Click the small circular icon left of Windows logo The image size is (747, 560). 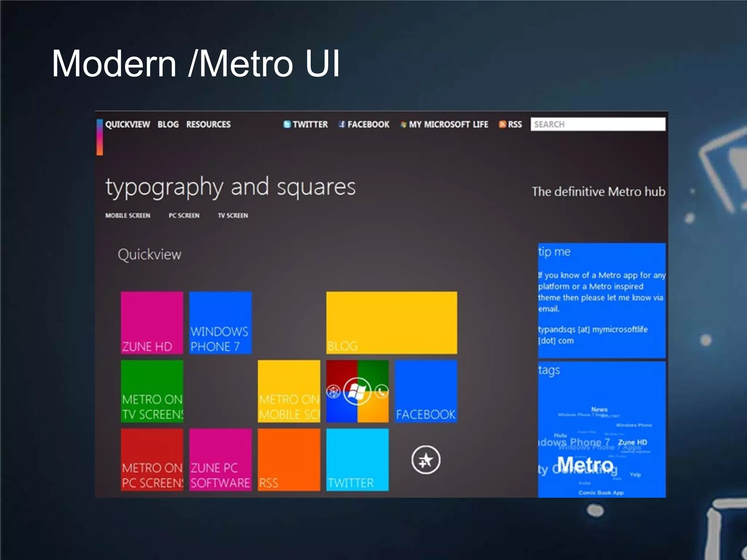tap(333, 392)
